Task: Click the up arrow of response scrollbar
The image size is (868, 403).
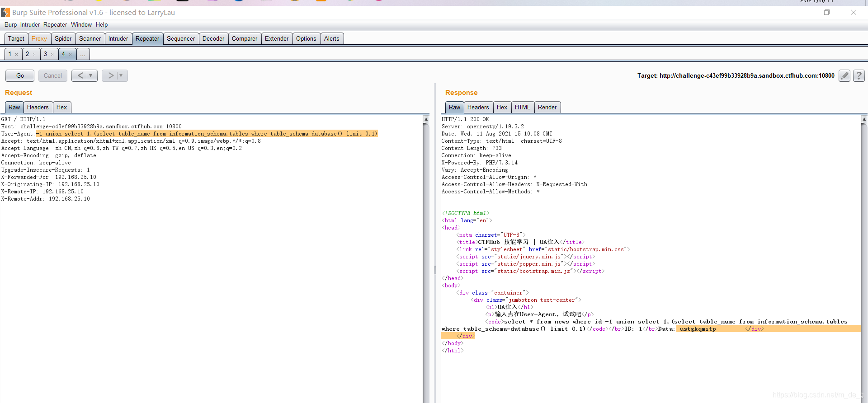Action: [864, 119]
